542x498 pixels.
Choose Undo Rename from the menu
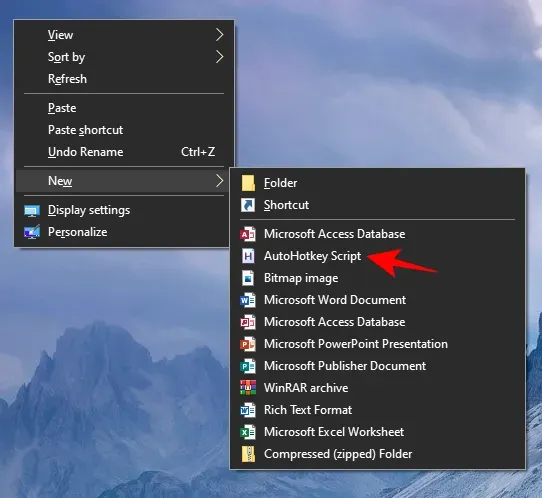tap(124, 152)
